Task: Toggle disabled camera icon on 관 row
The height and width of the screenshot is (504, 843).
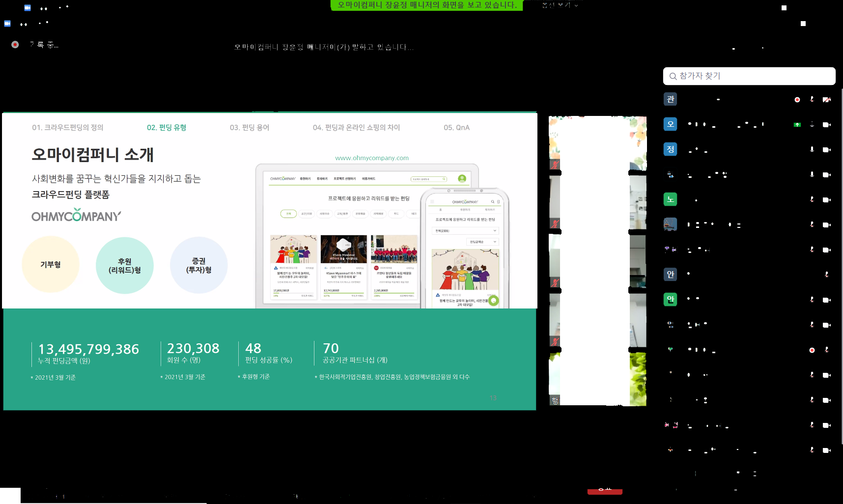Action: [x=827, y=100]
